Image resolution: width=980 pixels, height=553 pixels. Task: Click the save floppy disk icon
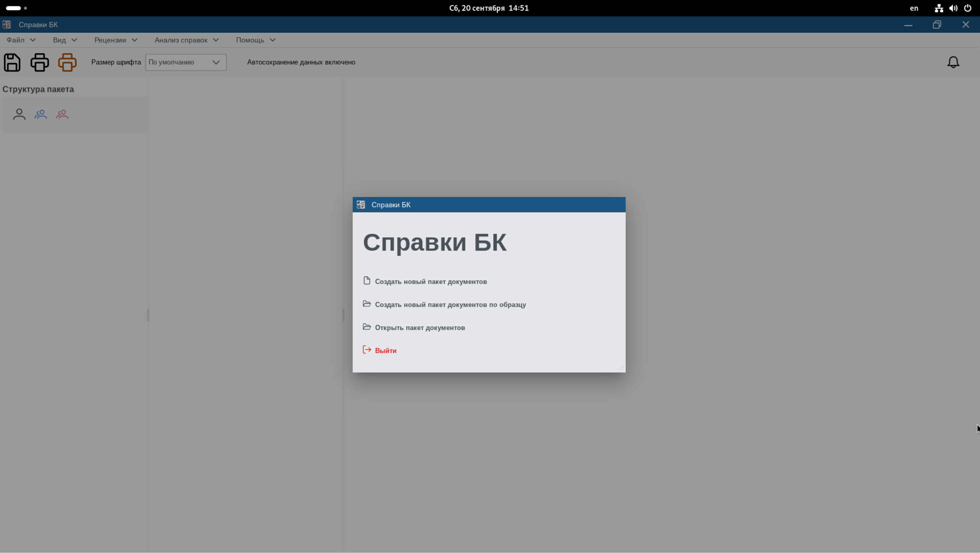pos(12,63)
